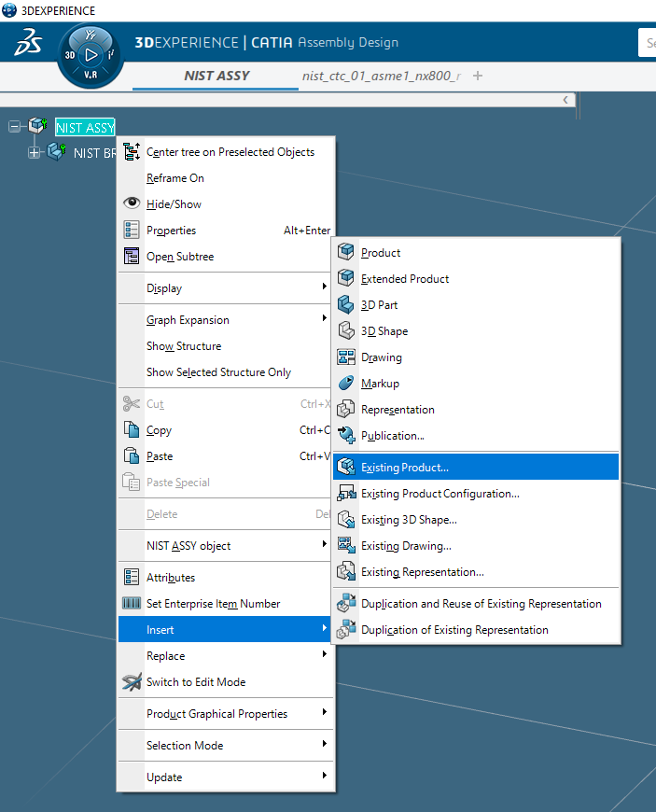Switch to the NIST ASSY tab

216,77
